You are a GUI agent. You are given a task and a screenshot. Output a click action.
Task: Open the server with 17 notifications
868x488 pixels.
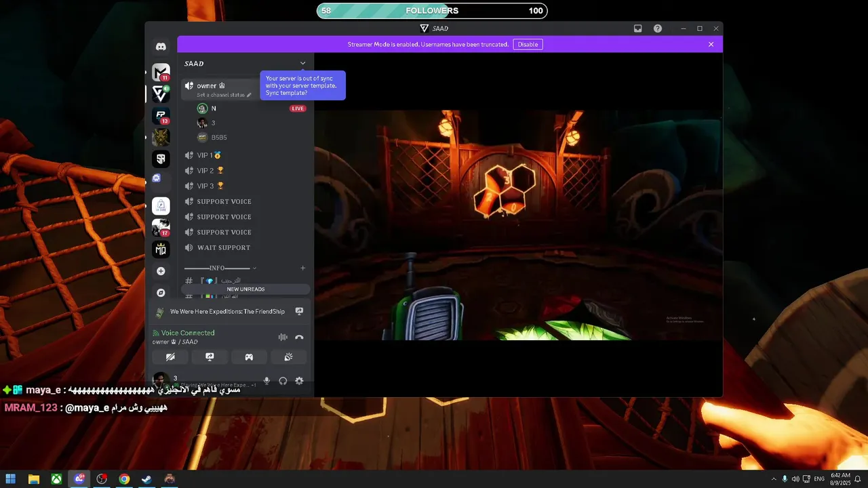point(161,227)
